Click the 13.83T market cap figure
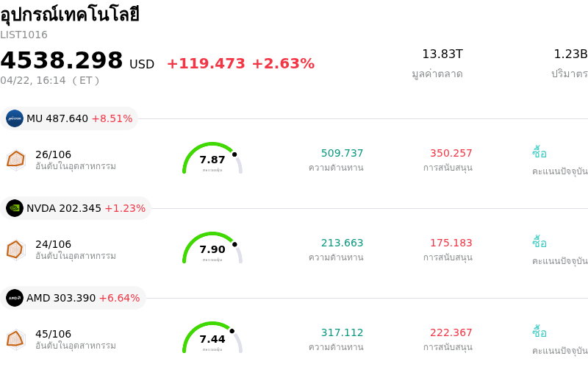Image resolution: width=588 pixels, height=367 pixels. point(442,54)
